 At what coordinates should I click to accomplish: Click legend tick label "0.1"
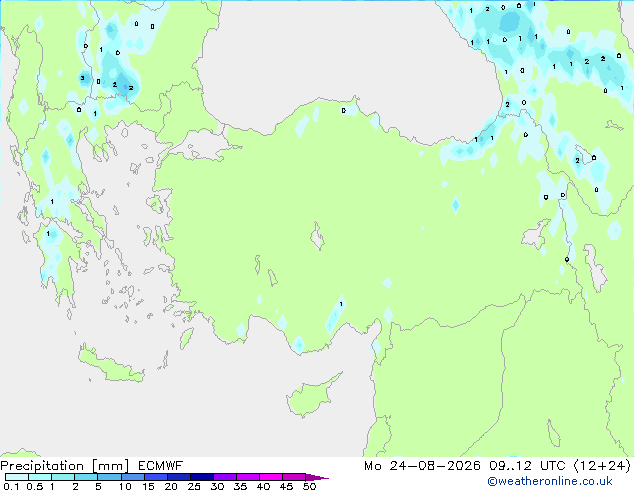[11, 486]
